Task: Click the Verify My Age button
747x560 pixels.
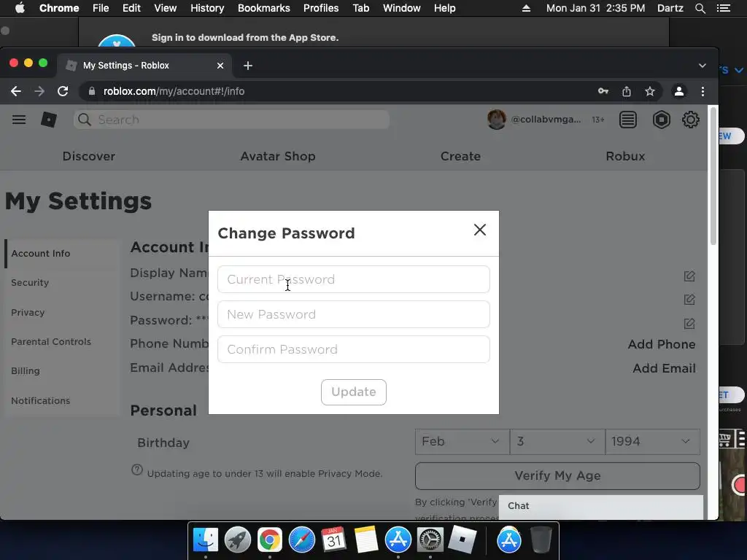Action: coord(557,475)
